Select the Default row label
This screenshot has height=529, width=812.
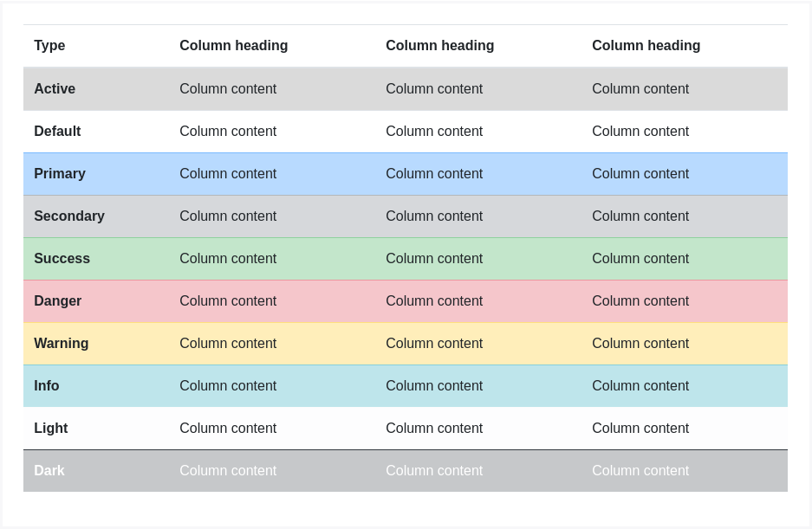click(57, 132)
